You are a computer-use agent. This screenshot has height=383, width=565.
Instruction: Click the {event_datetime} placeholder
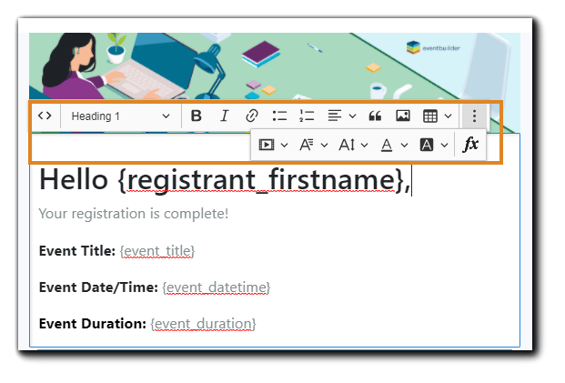pos(216,287)
